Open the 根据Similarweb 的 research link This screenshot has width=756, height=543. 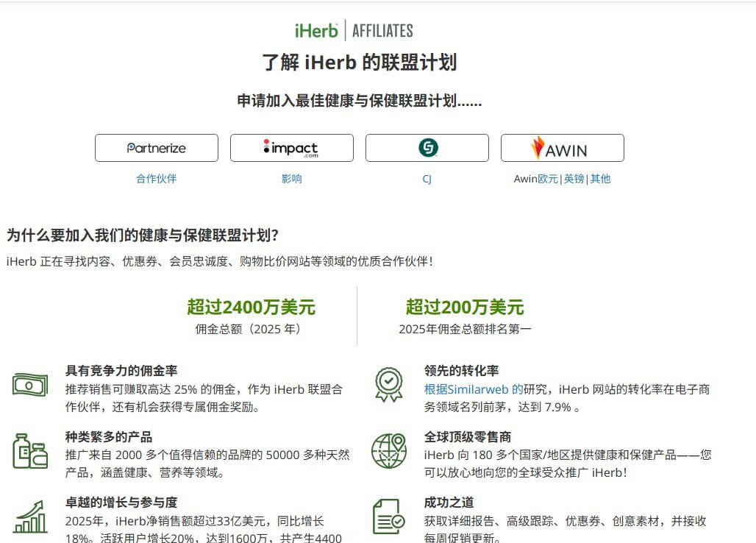point(474,390)
